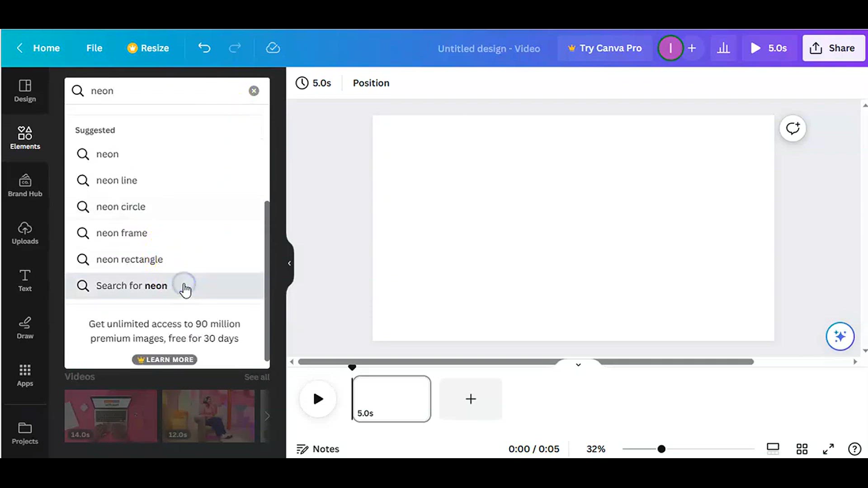Click the cloud save status icon

tap(273, 48)
